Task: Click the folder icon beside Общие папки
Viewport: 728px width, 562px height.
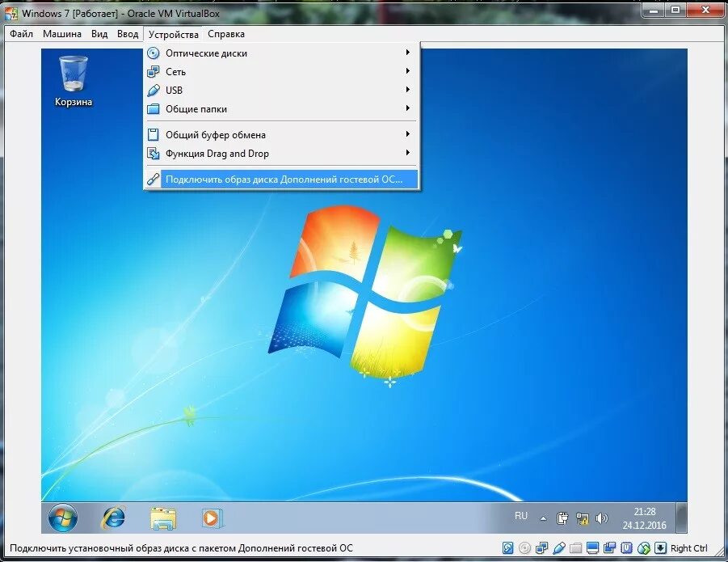Action: coord(154,109)
